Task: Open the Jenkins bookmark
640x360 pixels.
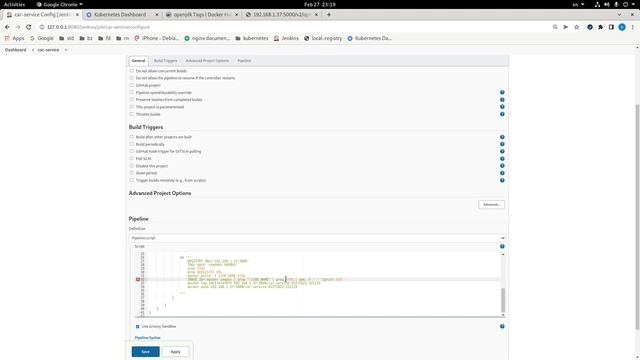Action: click(x=286, y=38)
